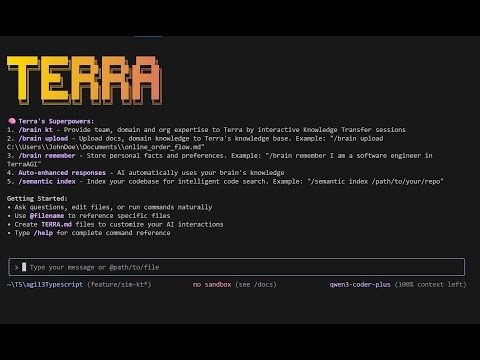This screenshot has width=480, height=360.
Task: Click the "/semantic index /path/to/your/repo" example text
Action: [375, 181]
